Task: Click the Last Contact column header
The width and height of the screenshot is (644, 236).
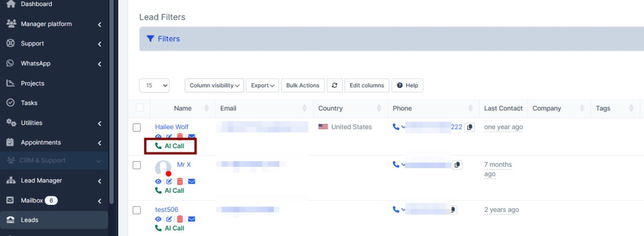Action: pos(503,108)
